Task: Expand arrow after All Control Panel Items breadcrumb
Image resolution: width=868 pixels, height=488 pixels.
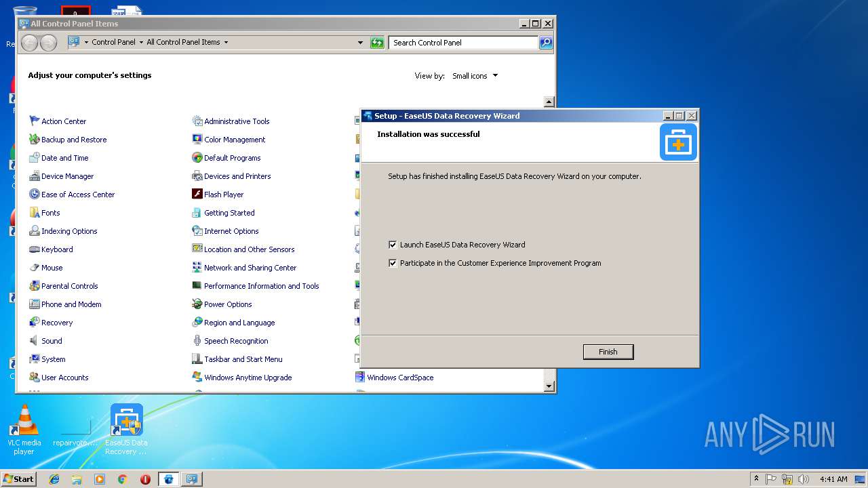Action: point(226,42)
